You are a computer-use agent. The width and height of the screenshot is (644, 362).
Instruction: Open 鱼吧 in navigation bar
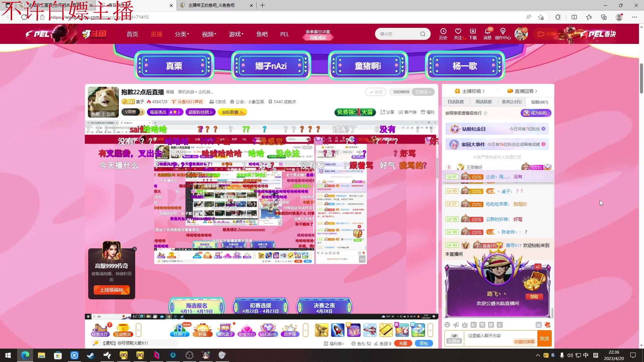point(262,34)
